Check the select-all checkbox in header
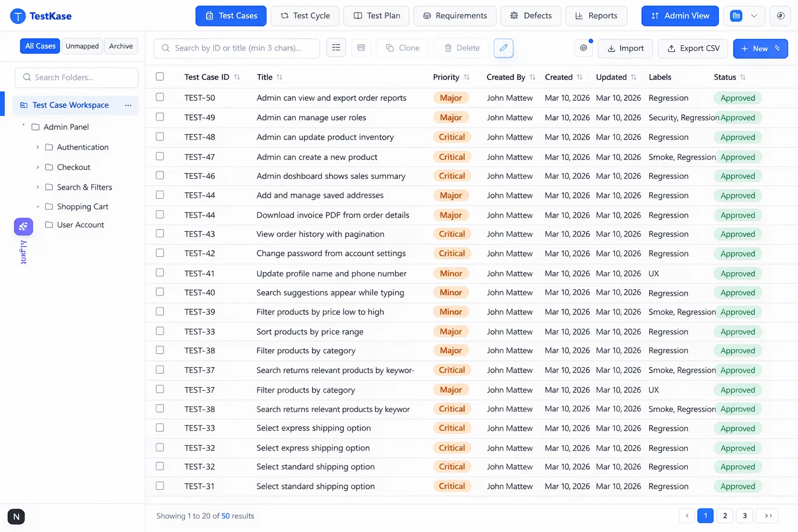 159,76
